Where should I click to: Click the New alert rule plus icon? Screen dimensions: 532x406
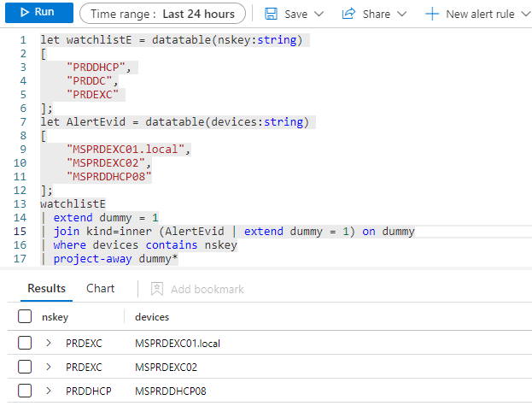[433, 15]
